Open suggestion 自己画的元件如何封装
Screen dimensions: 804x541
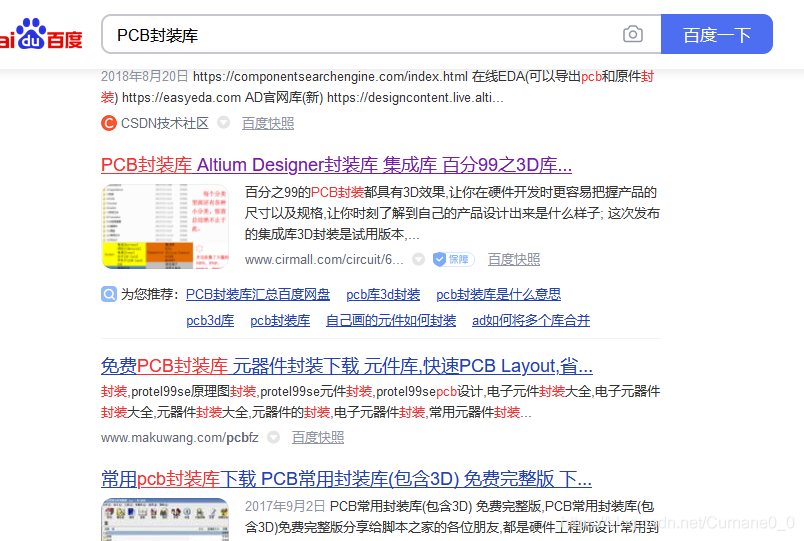point(391,320)
